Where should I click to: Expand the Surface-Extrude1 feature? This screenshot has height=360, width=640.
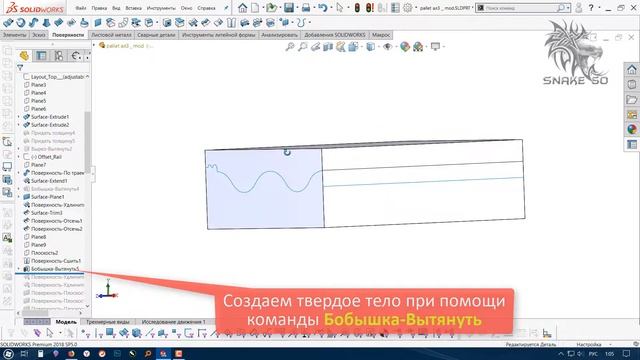pos(18,117)
